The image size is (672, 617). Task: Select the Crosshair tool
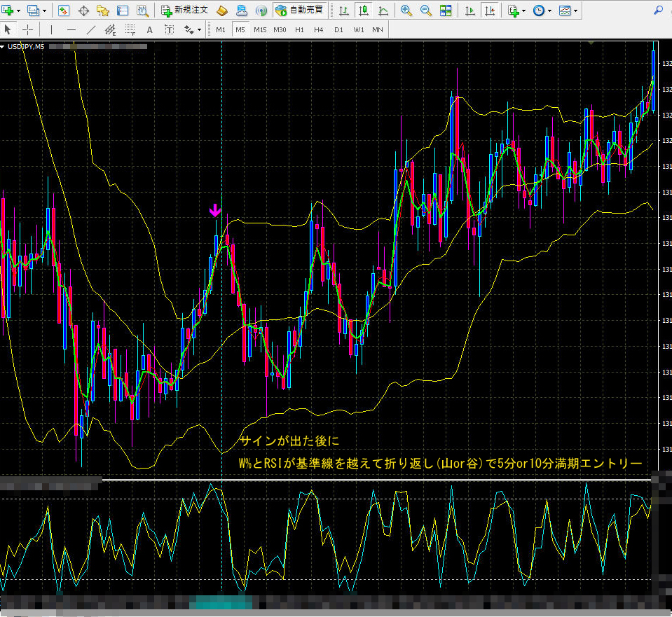(27, 29)
